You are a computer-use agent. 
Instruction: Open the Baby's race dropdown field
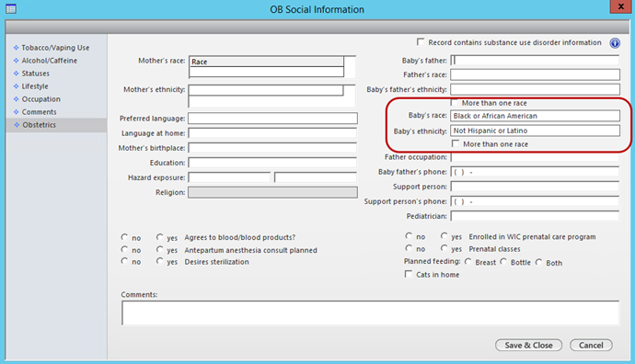click(x=535, y=116)
